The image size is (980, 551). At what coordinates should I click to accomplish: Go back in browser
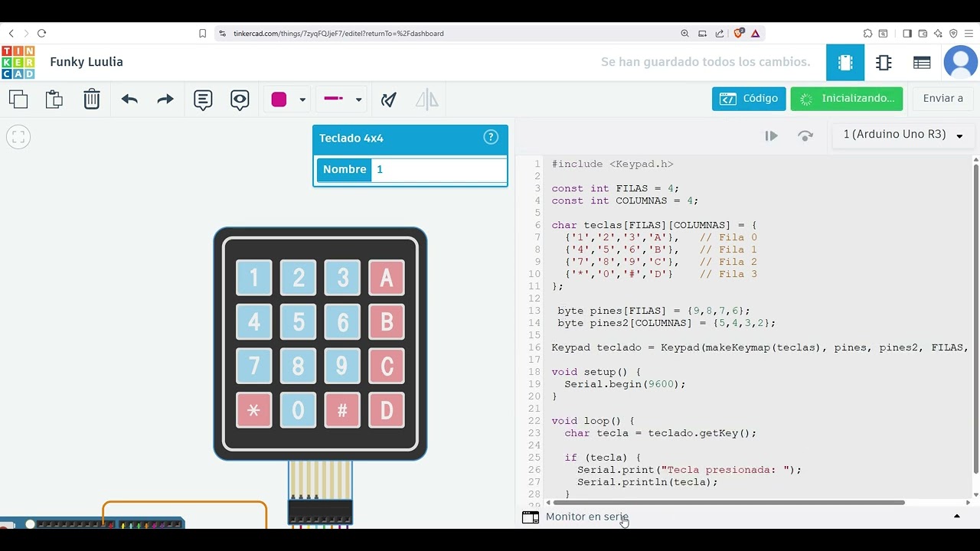(11, 34)
